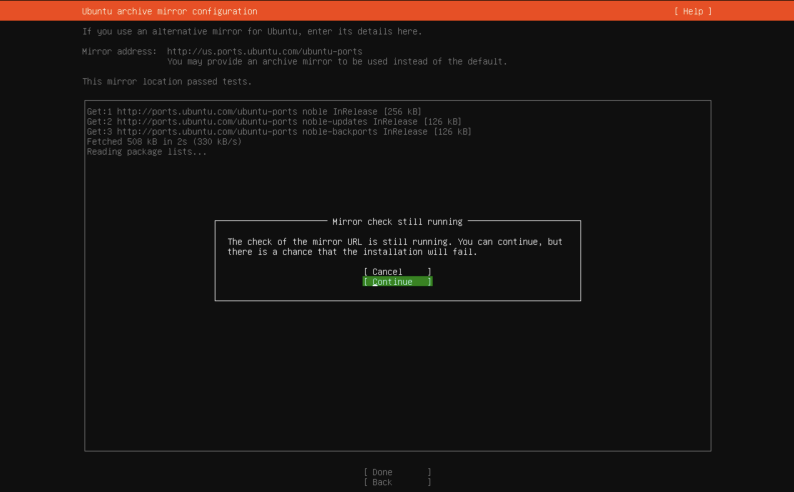Image resolution: width=794 pixels, height=492 pixels.
Task: Click the 'You may provide an archive mirror' hint
Action: (x=337, y=61)
